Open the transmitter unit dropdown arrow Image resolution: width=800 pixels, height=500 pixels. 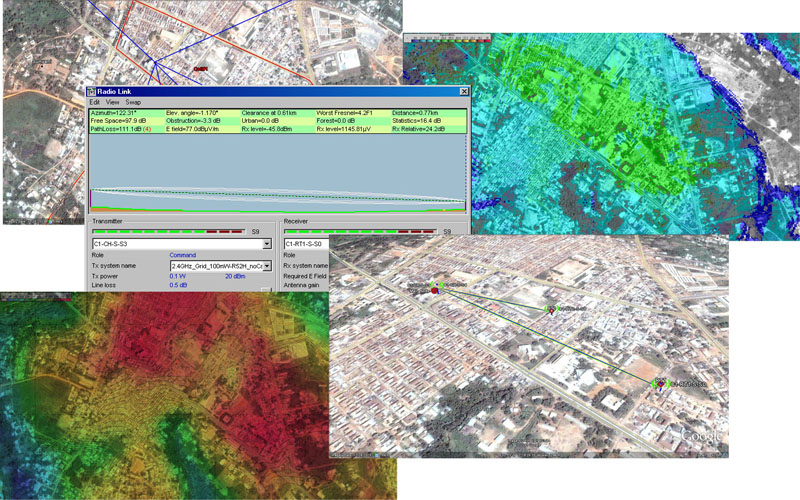point(267,244)
